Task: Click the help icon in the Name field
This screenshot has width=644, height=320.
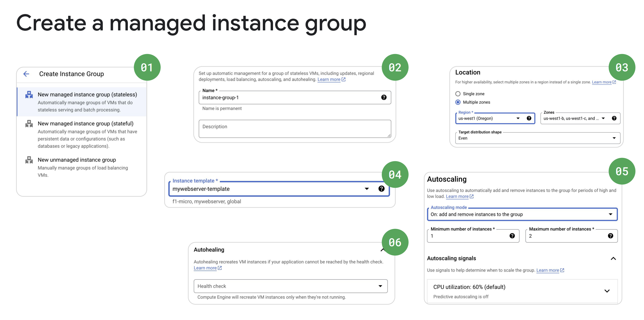Action: tap(384, 97)
